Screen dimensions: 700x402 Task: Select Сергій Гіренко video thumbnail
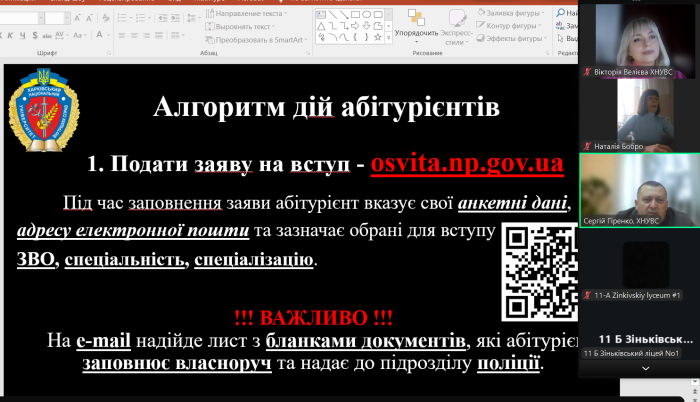[x=639, y=192]
